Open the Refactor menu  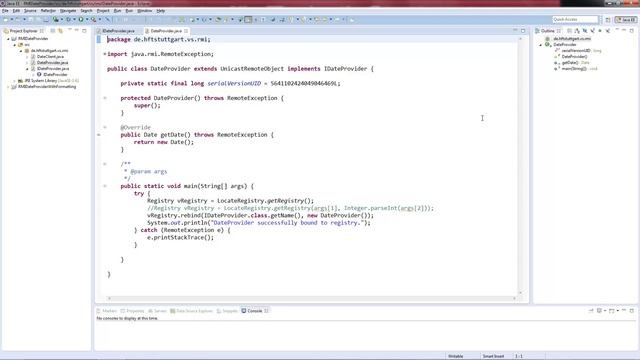48,11
